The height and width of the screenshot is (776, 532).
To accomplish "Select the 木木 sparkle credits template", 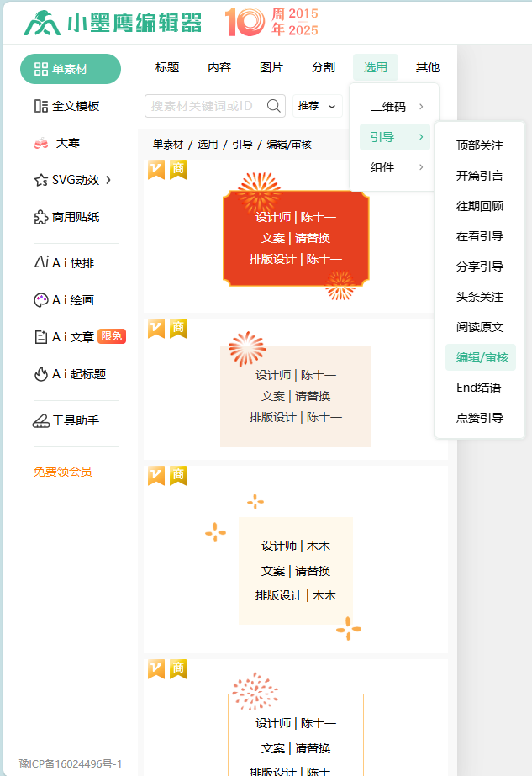I will 296,559.
